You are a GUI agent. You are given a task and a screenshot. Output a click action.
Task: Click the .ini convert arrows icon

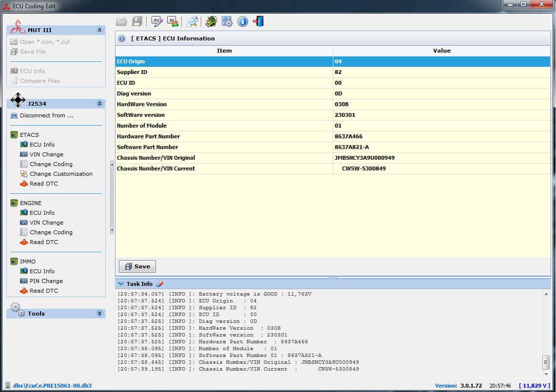click(173, 21)
